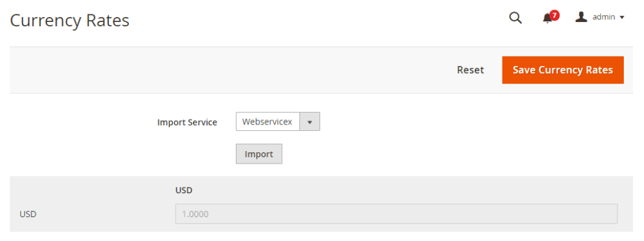Save Currency Rates
Screen dimensions: 644x241
tap(563, 70)
